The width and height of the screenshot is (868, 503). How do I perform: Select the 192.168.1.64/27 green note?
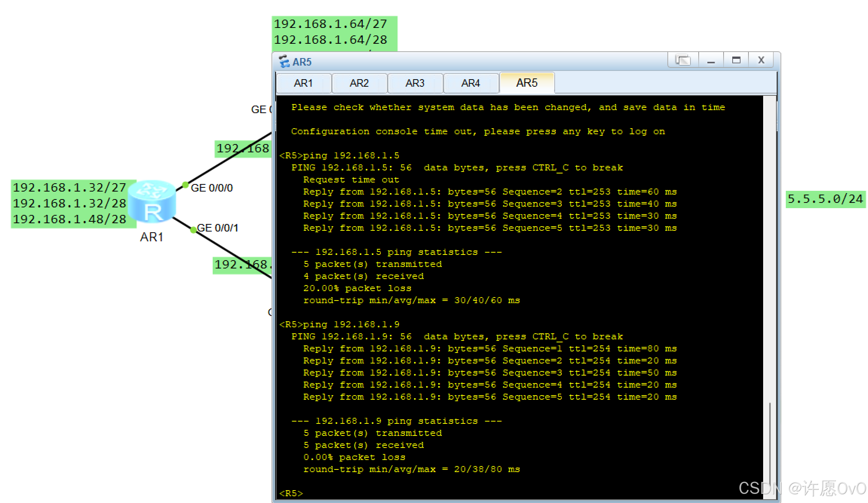click(x=330, y=24)
